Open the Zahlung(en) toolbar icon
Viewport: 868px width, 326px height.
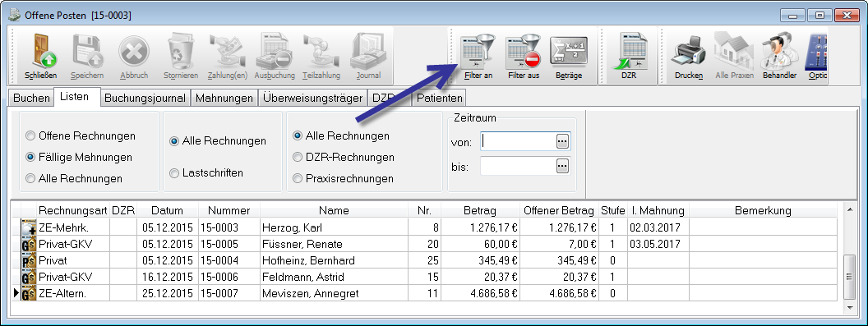pos(228,57)
